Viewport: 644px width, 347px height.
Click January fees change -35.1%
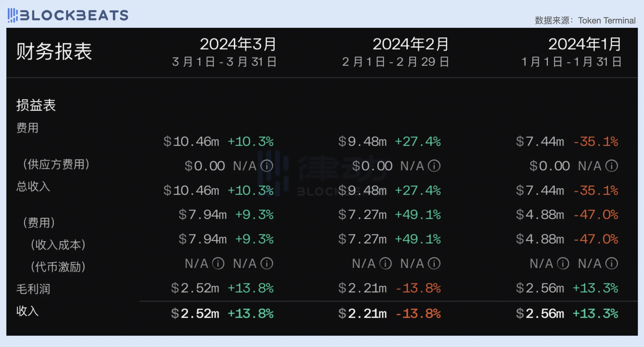[596, 141]
